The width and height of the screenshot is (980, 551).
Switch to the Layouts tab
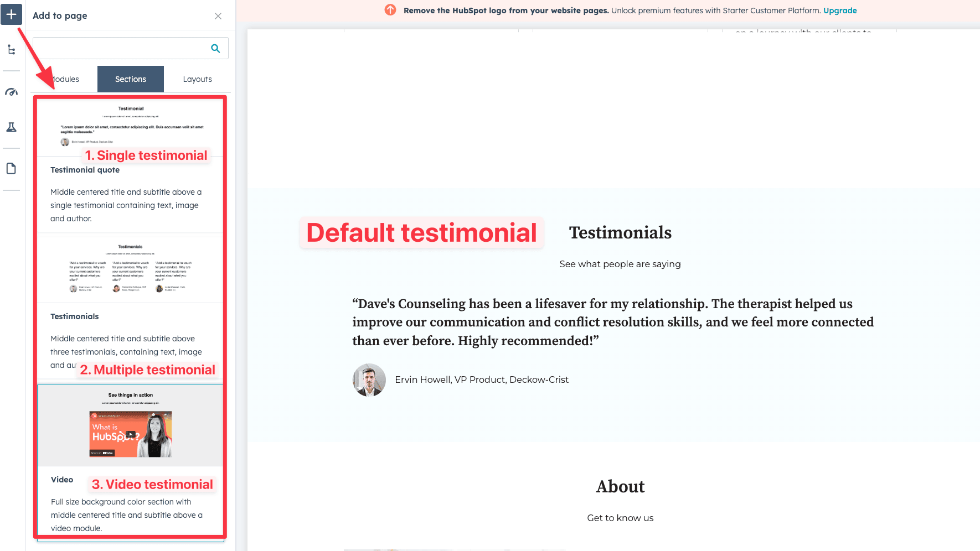[197, 79]
